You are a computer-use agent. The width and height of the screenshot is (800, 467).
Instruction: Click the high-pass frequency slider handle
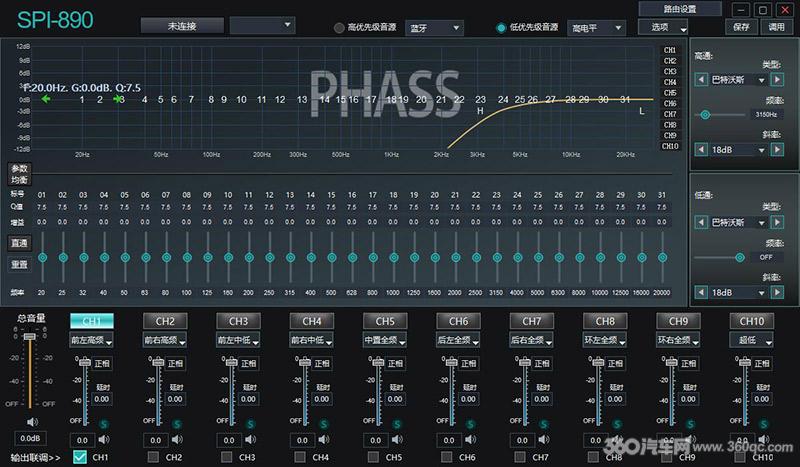click(705, 115)
